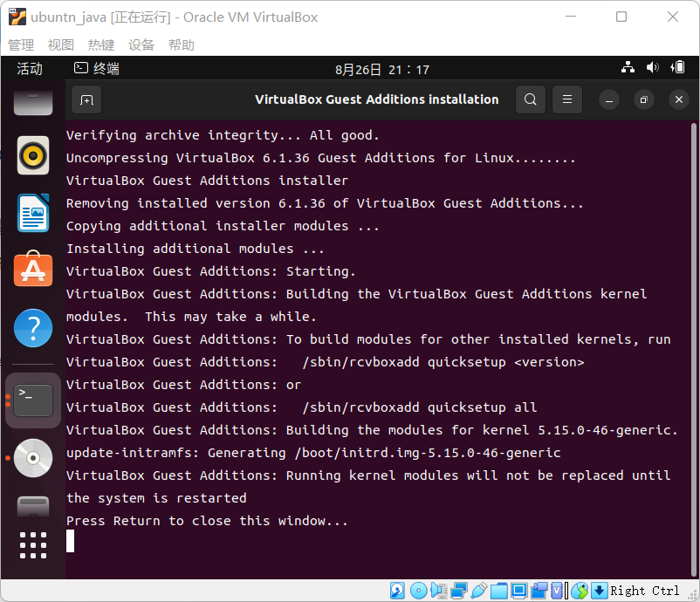Screen dimensions: 700x602
Task: Open the 终端 app menu in top bar
Action: pos(97,69)
